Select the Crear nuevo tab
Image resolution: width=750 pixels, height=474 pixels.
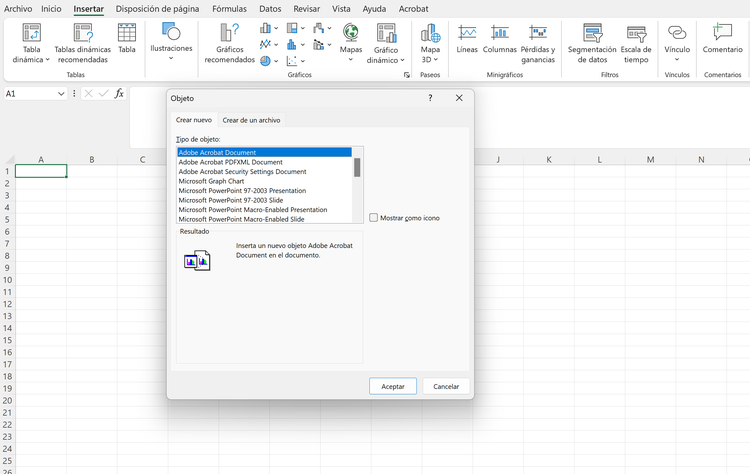click(x=194, y=120)
